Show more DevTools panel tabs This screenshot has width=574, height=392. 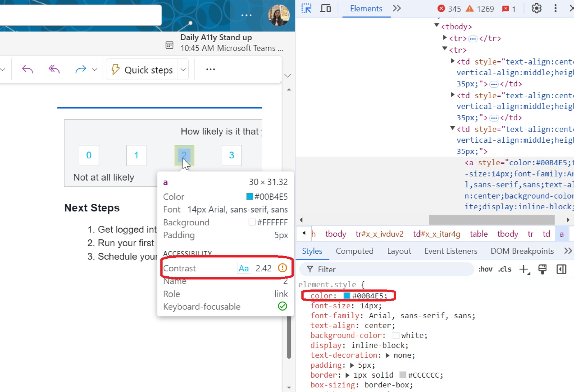point(396,8)
